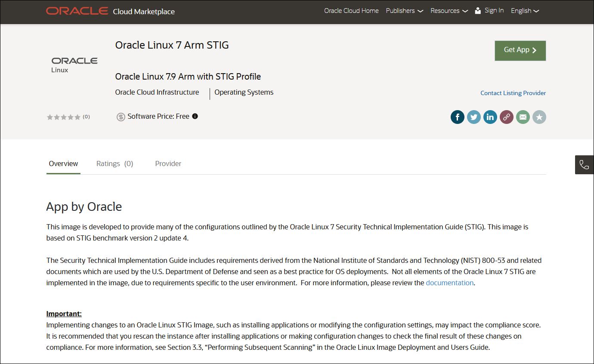
Task: Switch to the Provider tab
Action: coord(168,163)
